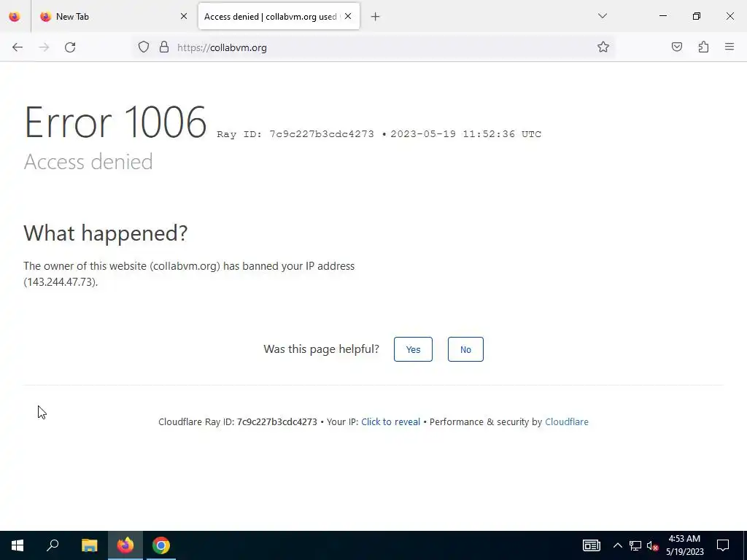747x560 pixels.
Task: Open the notification center icon
Action: click(x=723, y=545)
